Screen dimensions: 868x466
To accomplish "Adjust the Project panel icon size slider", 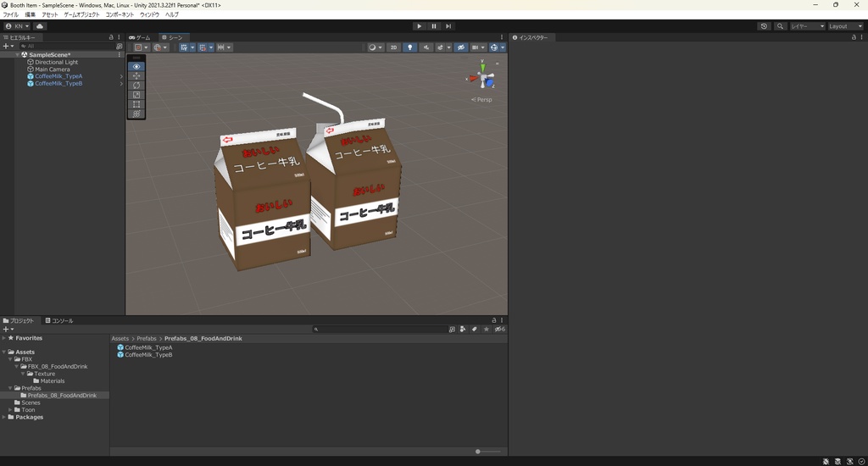I will [479, 452].
